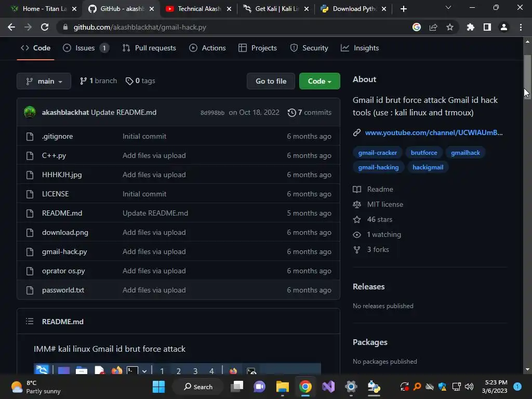This screenshot has width=532, height=399.
Task: Click the address bar URL field
Action: coord(234,27)
